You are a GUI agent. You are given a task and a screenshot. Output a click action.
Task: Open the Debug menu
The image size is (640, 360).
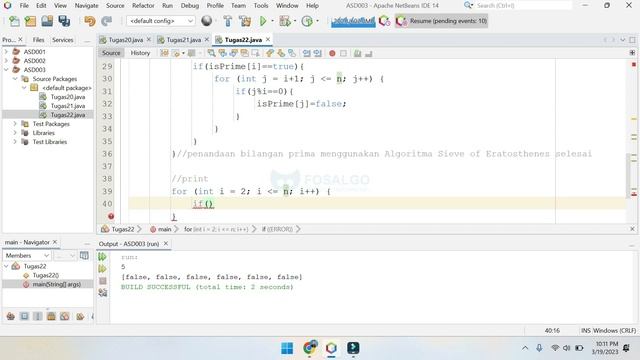click(190, 6)
